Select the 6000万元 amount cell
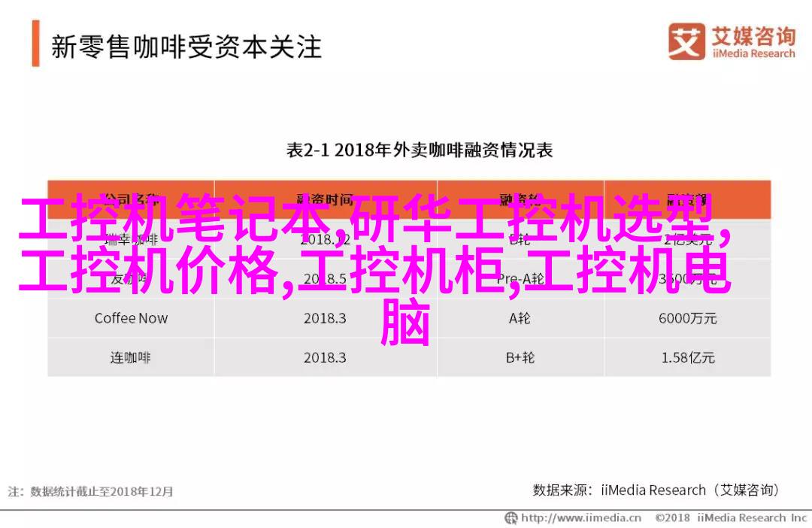Viewport: 812px width, 528px height. 687,318
